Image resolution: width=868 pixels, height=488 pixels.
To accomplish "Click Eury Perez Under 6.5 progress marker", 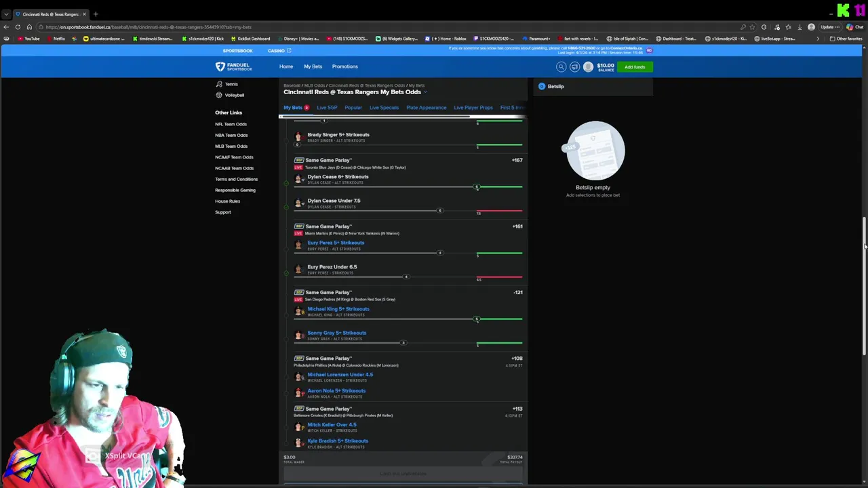I will coord(406,277).
